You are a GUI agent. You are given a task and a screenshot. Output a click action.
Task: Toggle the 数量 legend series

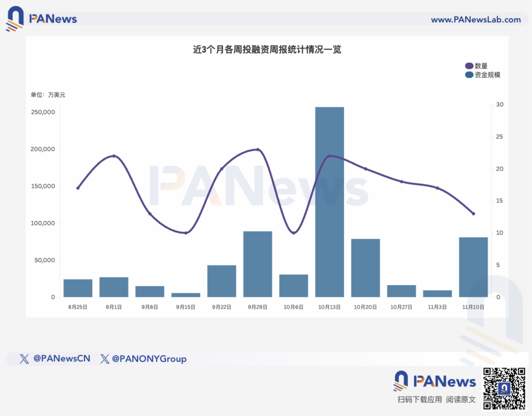click(x=481, y=66)
